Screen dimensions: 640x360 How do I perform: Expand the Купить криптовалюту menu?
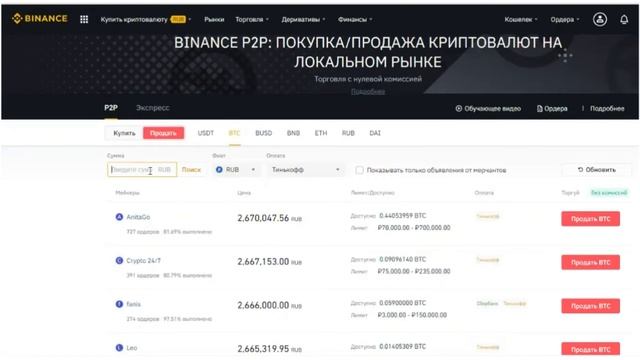click(146, 19)
